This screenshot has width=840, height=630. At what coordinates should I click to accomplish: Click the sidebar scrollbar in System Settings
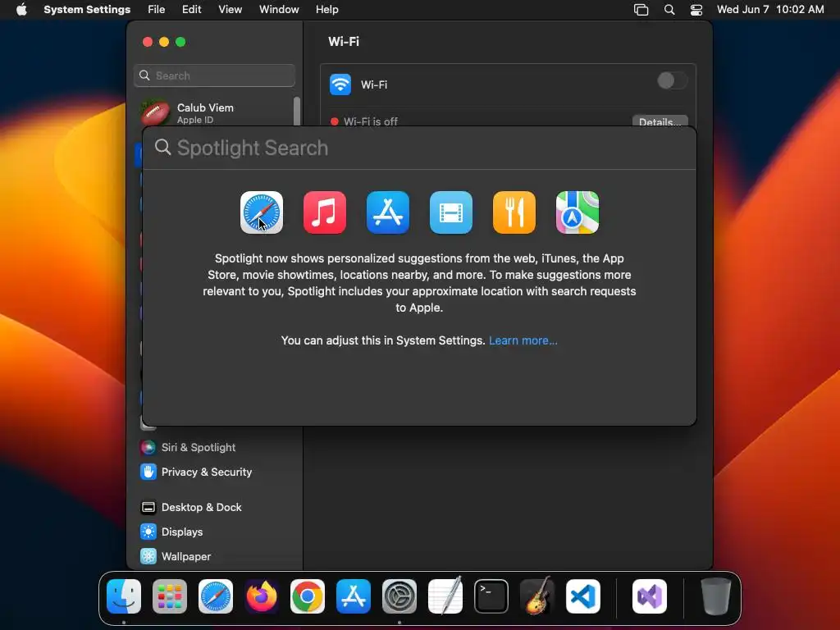click(296, 111)
